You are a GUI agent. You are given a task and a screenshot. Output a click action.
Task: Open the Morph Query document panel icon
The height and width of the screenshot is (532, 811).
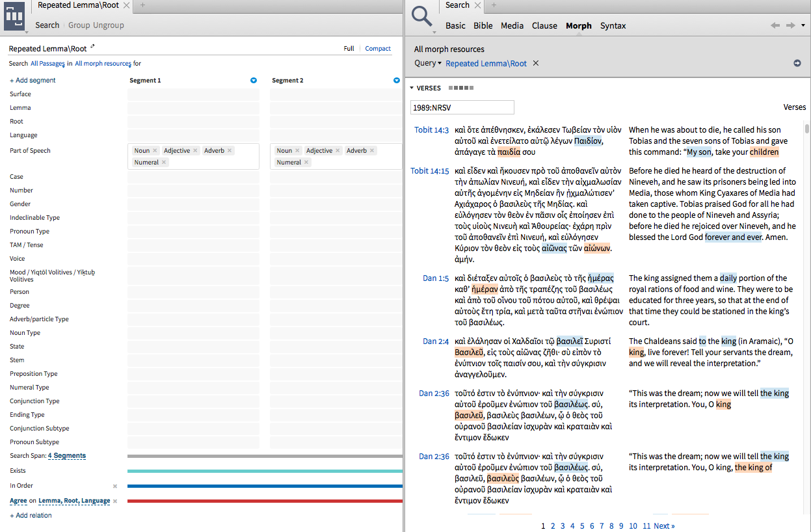tap(15, 16)
